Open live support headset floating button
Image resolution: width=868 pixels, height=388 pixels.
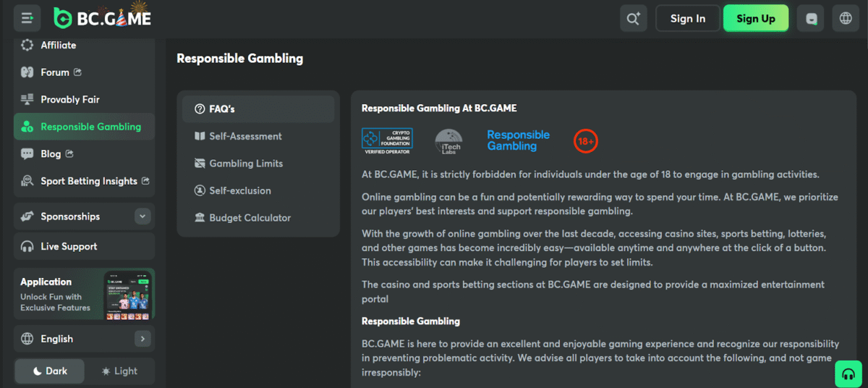coord(848,374)
